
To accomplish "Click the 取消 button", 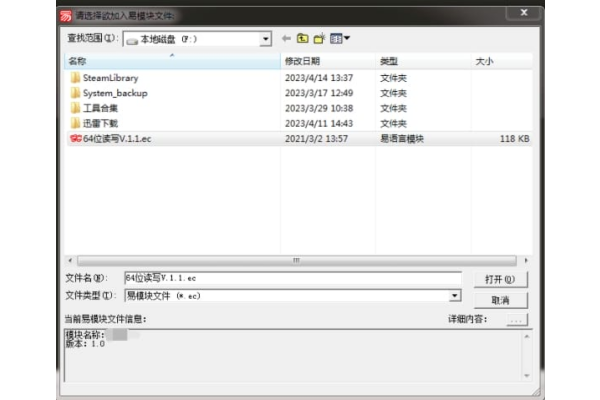I will tap(501, 300).
